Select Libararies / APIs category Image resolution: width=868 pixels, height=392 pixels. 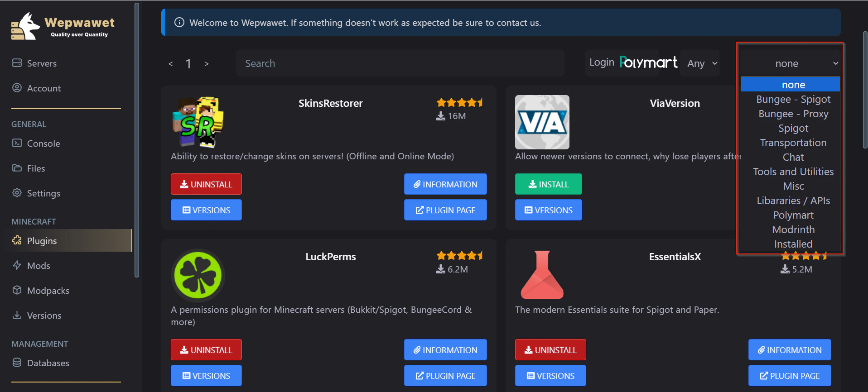tap(791, 201)
